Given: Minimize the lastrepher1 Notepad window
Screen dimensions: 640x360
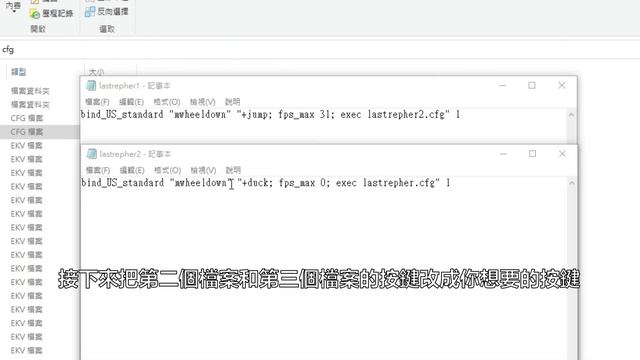Looking at the screenshot, I should pyautogui.click(x=502, y=86).
